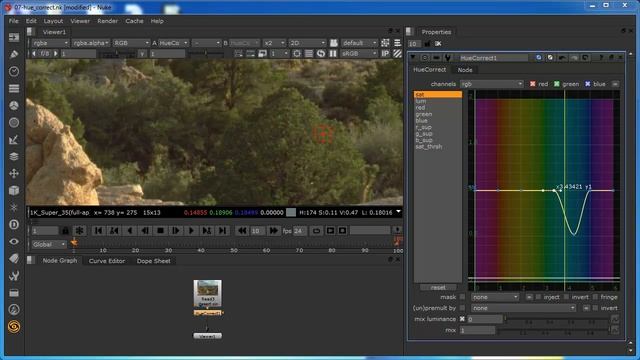Open the x2 zoom dropdown
Screen dimensions: 640x360
(274, 43)
